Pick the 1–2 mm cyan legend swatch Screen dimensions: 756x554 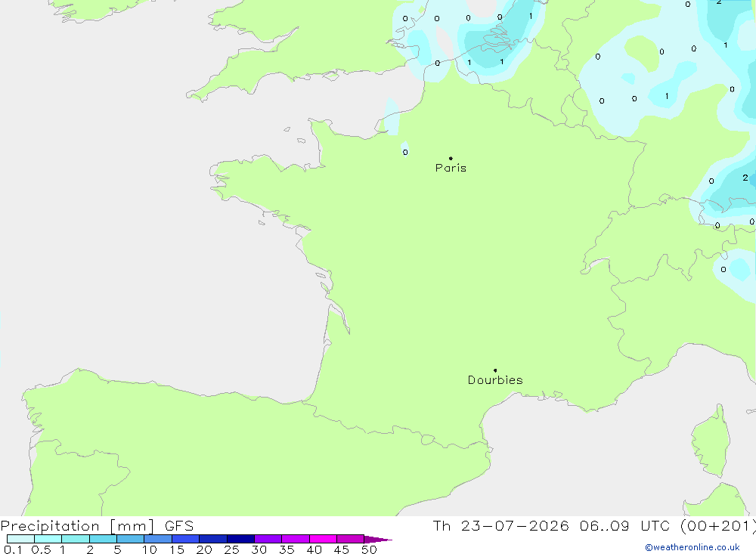[x=76, y=539]
